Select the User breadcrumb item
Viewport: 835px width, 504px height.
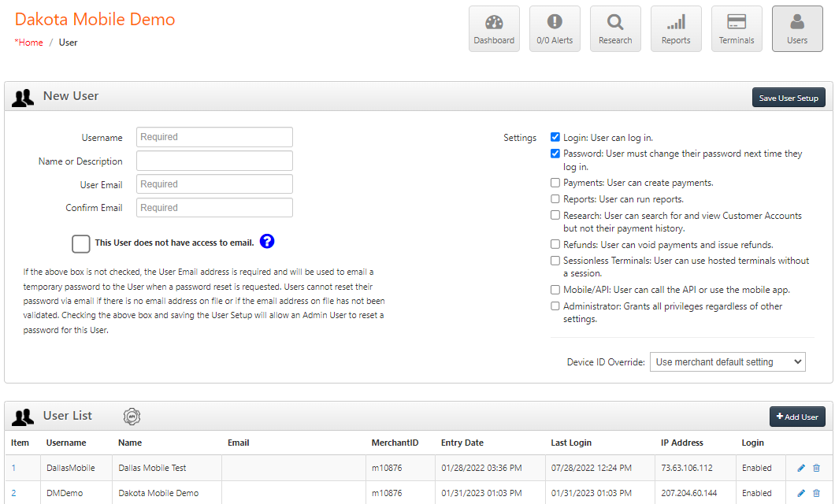click(68, 42)
